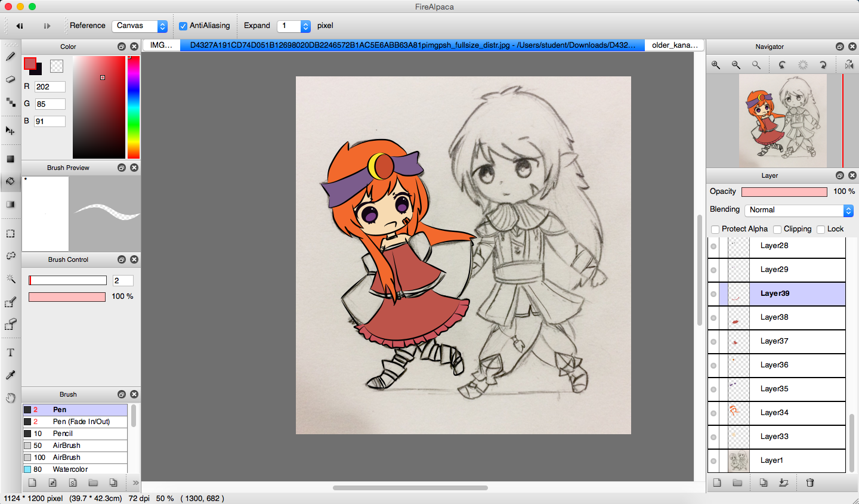Rotate canvas left in Navigator
859x504 pixels.
click(x=782, y=65)
